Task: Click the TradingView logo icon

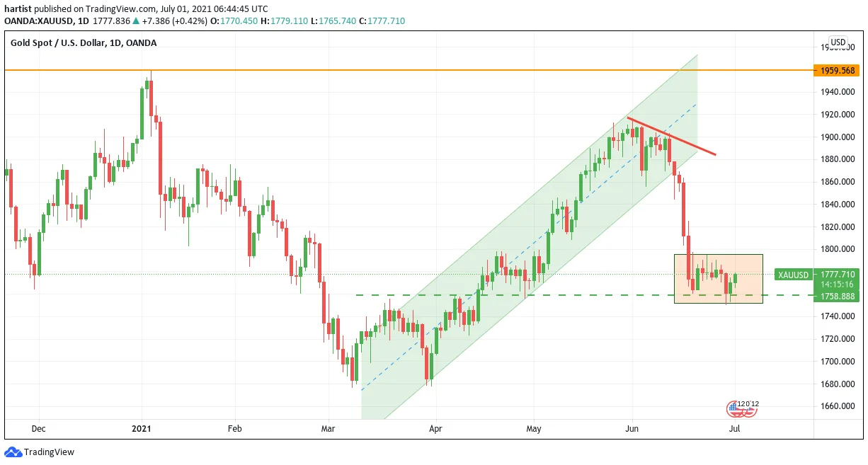Action: click(13, 452)
